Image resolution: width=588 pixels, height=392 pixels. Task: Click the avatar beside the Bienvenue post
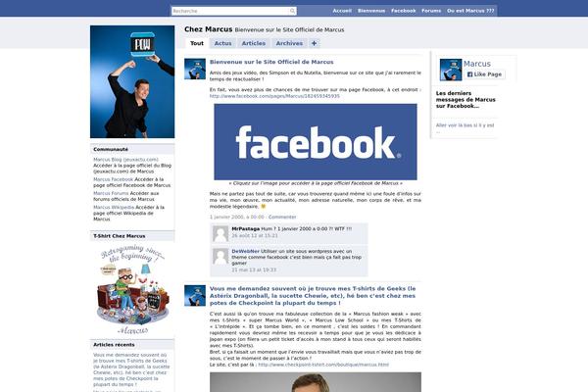click(x=195, y=69)
